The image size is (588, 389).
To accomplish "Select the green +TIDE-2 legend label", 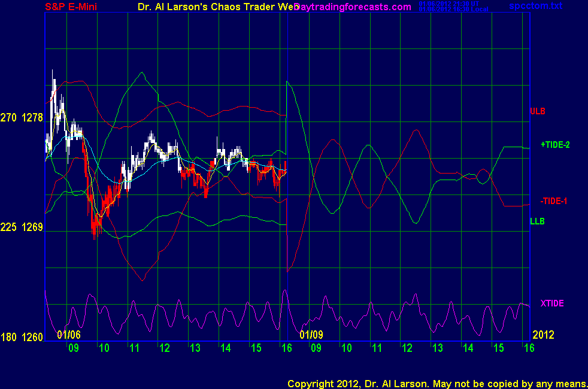I will pos(555,145).
